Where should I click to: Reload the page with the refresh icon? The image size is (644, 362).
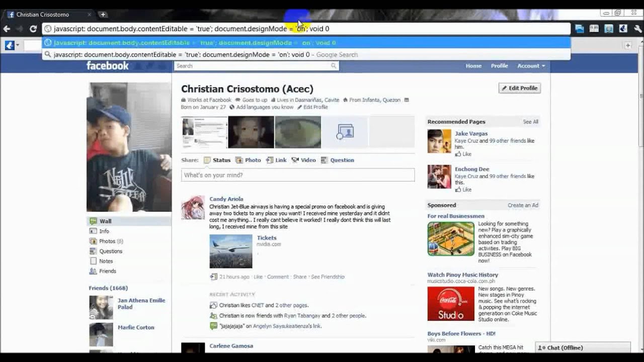[33, 29]
